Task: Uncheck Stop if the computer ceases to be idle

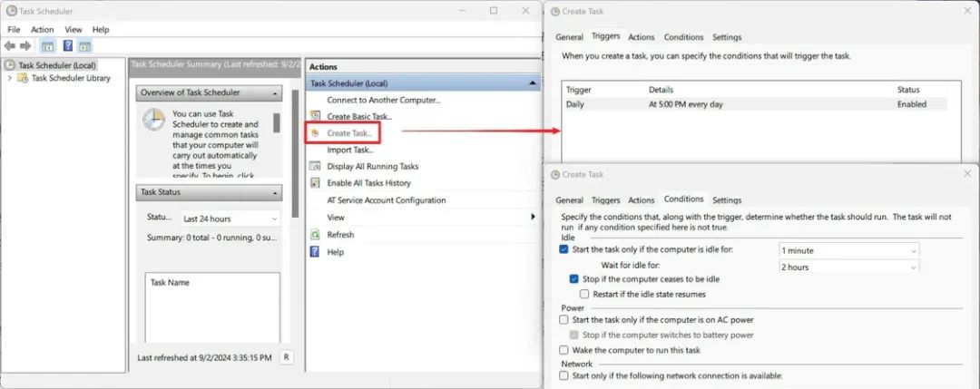Action: click(574, 279)
